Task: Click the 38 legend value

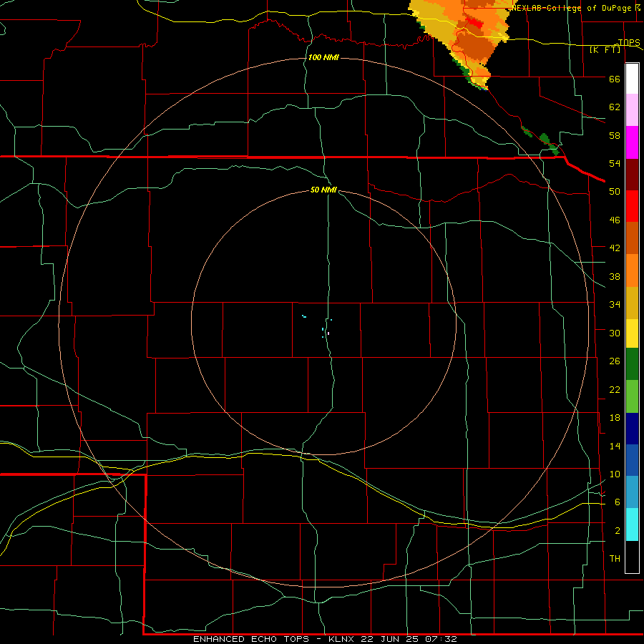Action: 615,277
